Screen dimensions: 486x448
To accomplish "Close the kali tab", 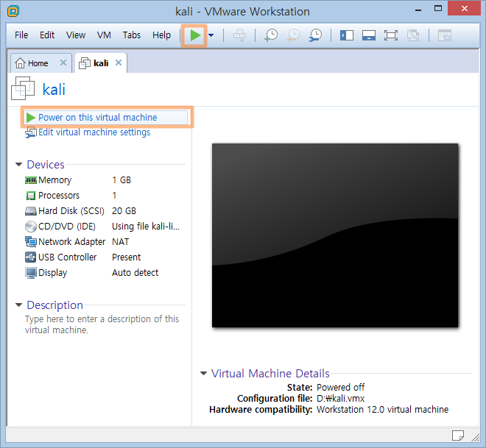I will 119,63.
